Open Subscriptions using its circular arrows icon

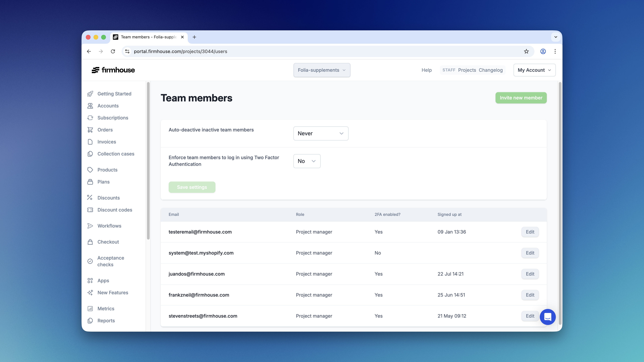point(91,118)
